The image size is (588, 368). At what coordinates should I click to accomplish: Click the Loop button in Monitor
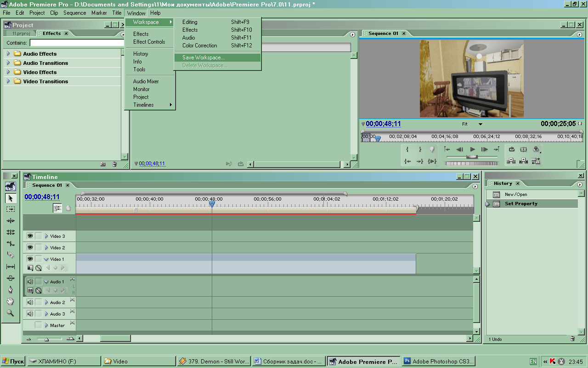pyautogui.click(x=511, y=149)
